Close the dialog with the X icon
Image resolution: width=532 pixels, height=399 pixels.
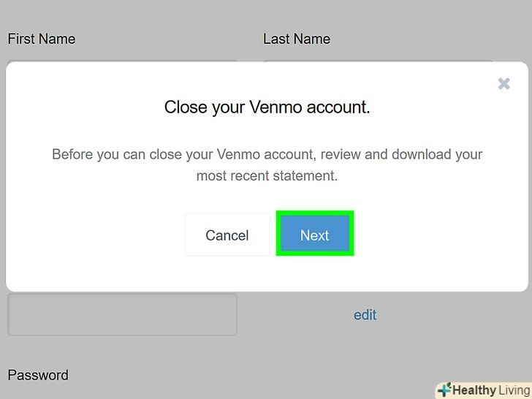503,84
